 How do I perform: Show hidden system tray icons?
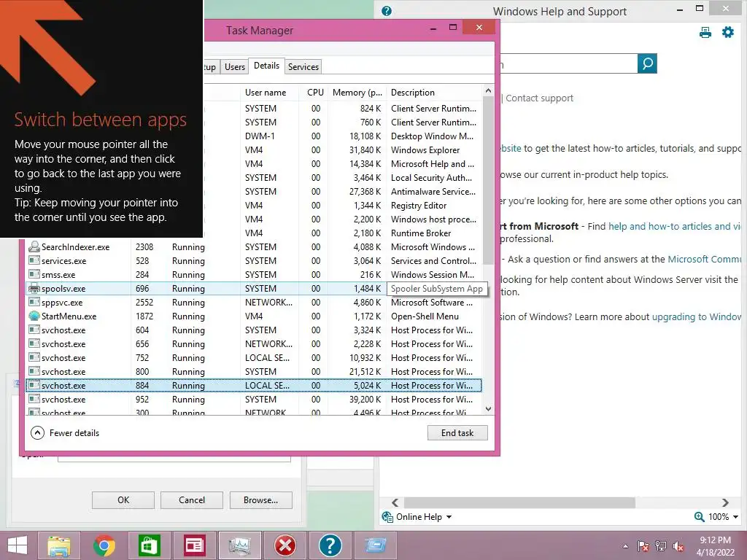(x=625, y=546)
